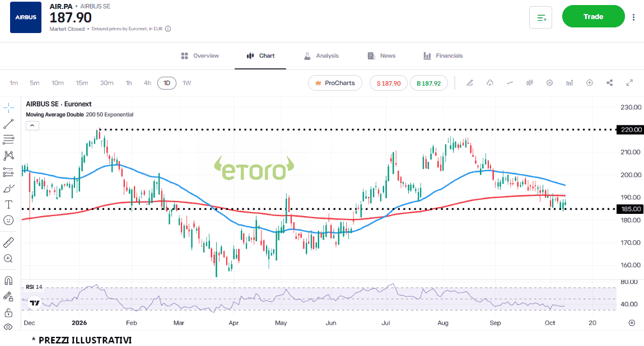Open the three-dot more options menu

point(633,17)
